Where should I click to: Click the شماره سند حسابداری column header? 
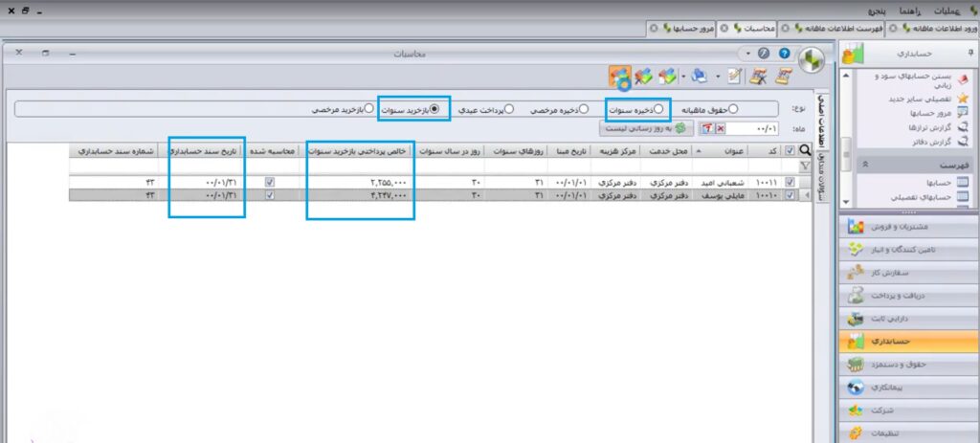114,150
